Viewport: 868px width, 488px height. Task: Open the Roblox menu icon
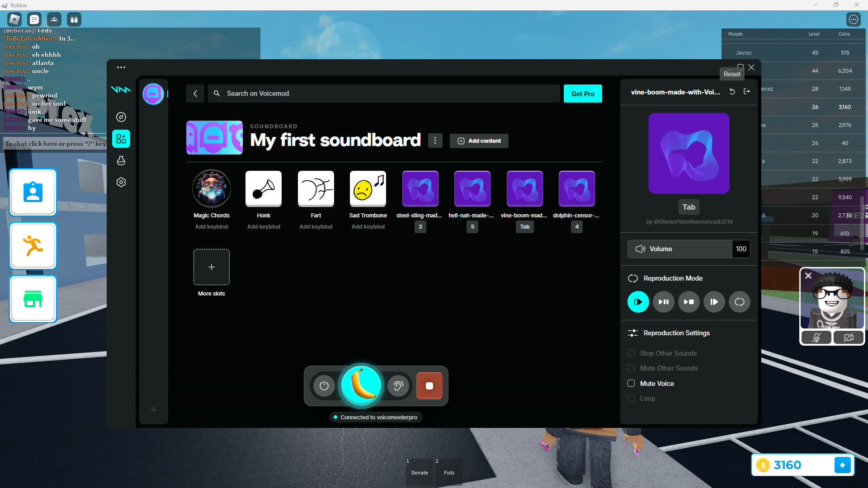pos(14,19)
